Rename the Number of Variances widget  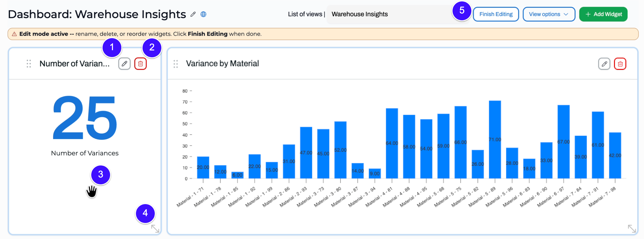point(124,64)
